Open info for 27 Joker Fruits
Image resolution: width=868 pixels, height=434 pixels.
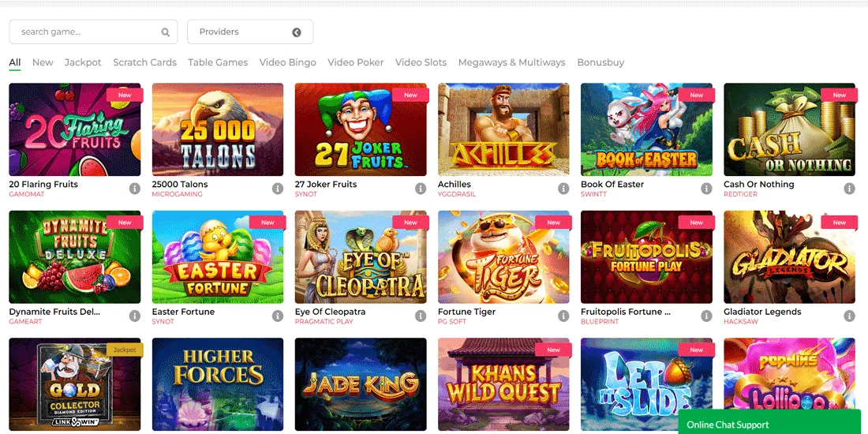pyautogui.click(x=421, y=189)
